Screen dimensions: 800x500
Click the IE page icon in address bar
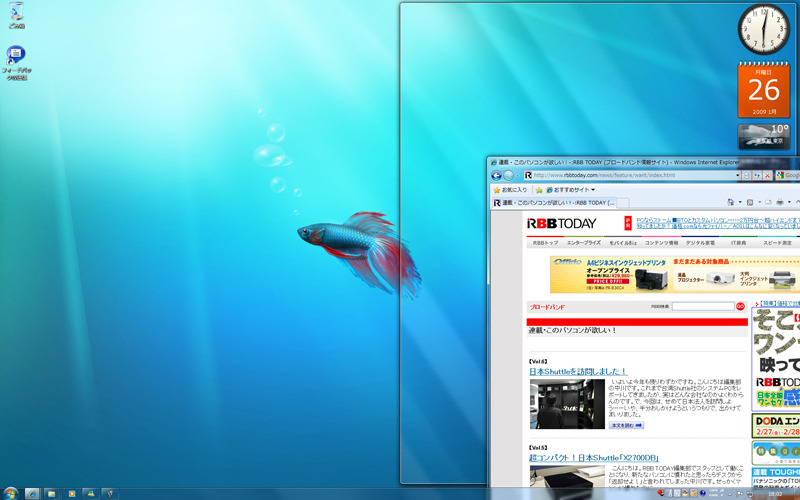pyautogui.click(x=529, y=175)
